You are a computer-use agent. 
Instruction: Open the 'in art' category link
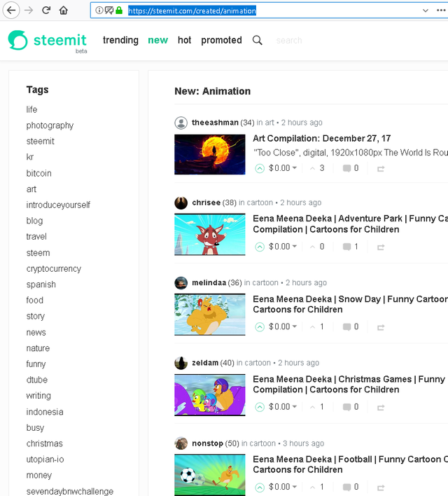(x=265, y=123)
